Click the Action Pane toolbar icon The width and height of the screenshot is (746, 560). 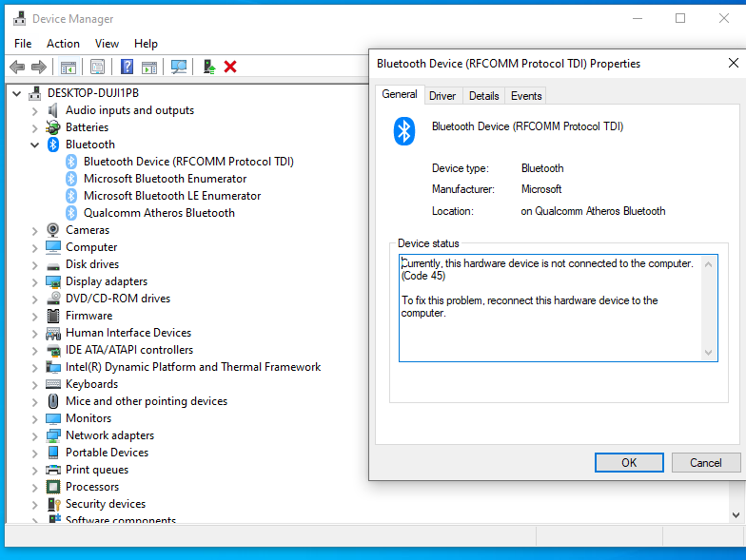pyautogui.click(x=149, y=67)
